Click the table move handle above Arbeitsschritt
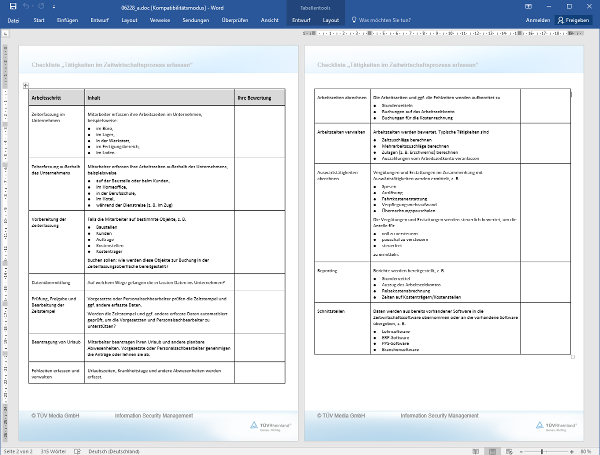This screenshot has height=455, width=600. [24, 85]
